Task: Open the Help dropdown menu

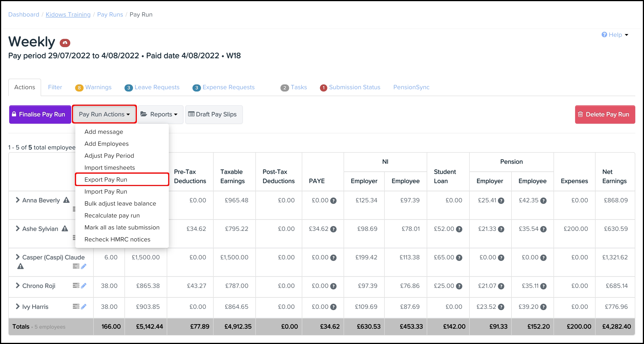Action: click(615, 35)
